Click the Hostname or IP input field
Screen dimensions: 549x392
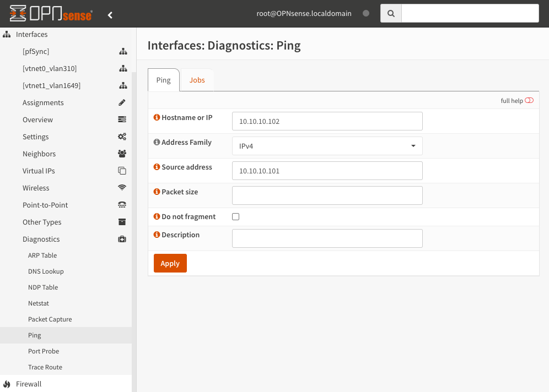coord(327,121)
